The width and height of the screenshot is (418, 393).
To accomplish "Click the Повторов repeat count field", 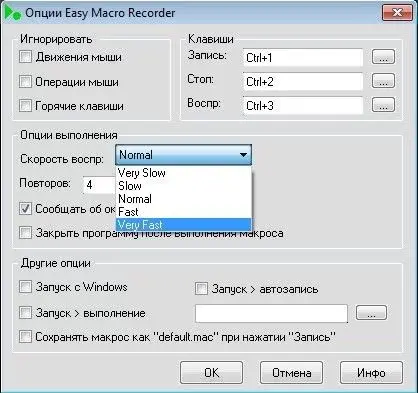I will click(99, 185).
